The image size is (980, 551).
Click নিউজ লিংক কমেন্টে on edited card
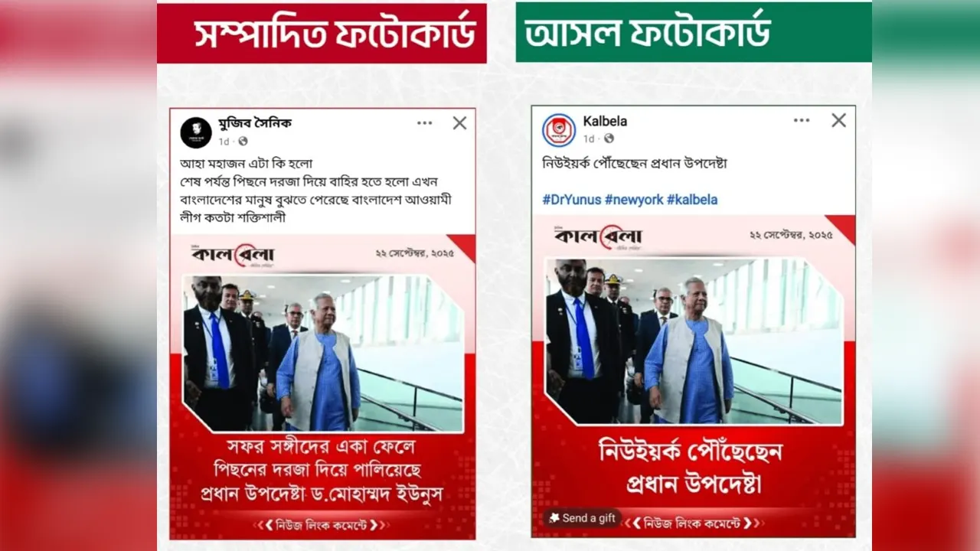(x=322, y=525)
